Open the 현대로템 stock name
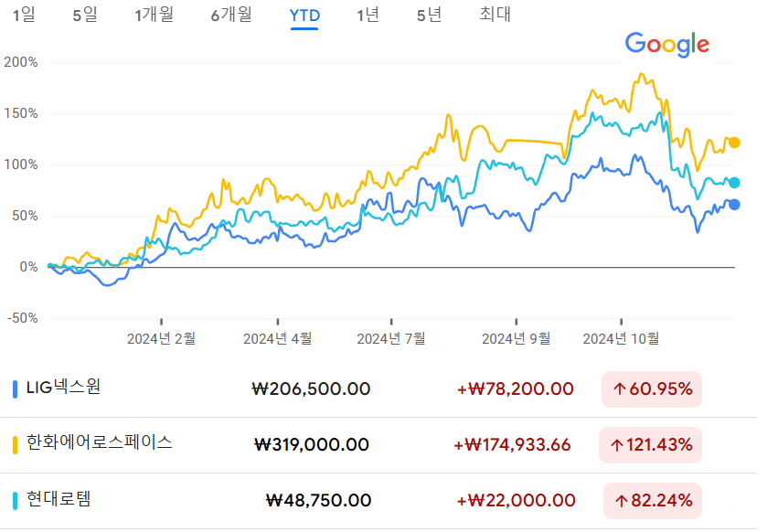This screenshot has width=767, height=532. click(x=59, y=499)
